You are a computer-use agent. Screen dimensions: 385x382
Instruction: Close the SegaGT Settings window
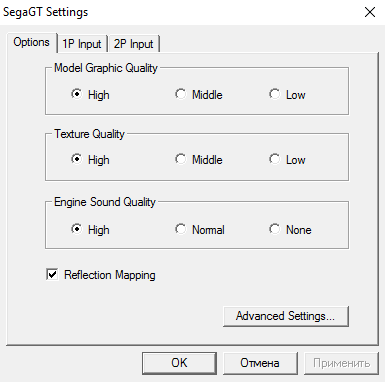coord(370,12)
